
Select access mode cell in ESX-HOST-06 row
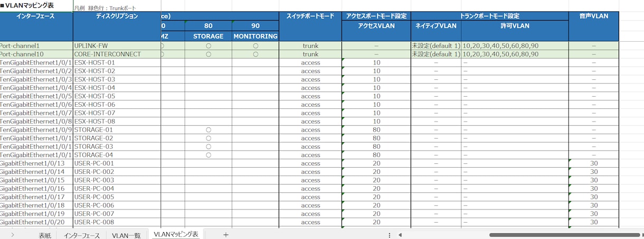click(x=310, y=105)
